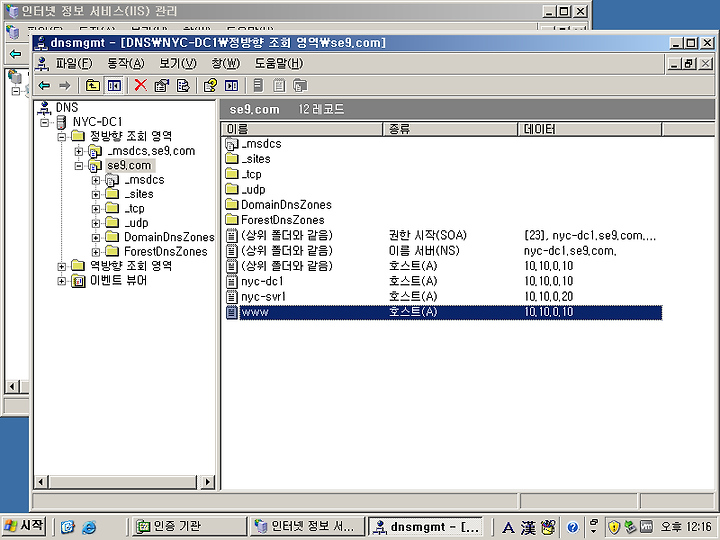The image size is (720, 540).
Task: Click the security shield tray icon
Action: coord(613,527)
